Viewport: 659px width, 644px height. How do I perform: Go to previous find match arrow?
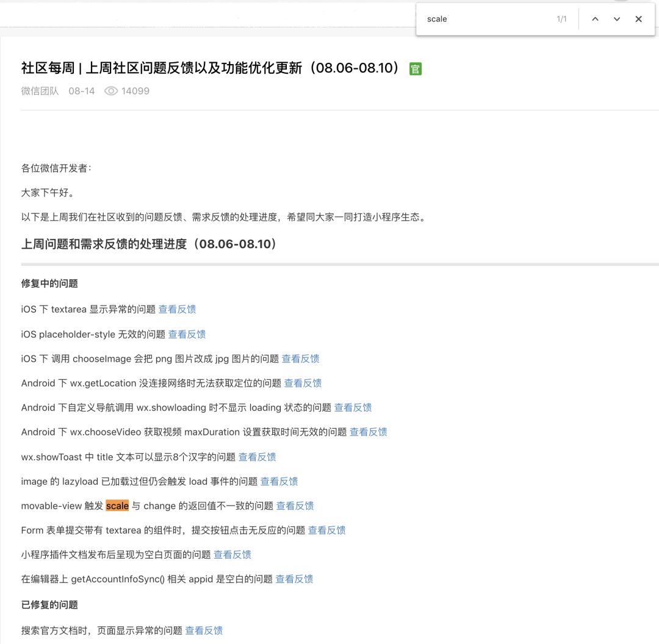pos(595,19)
